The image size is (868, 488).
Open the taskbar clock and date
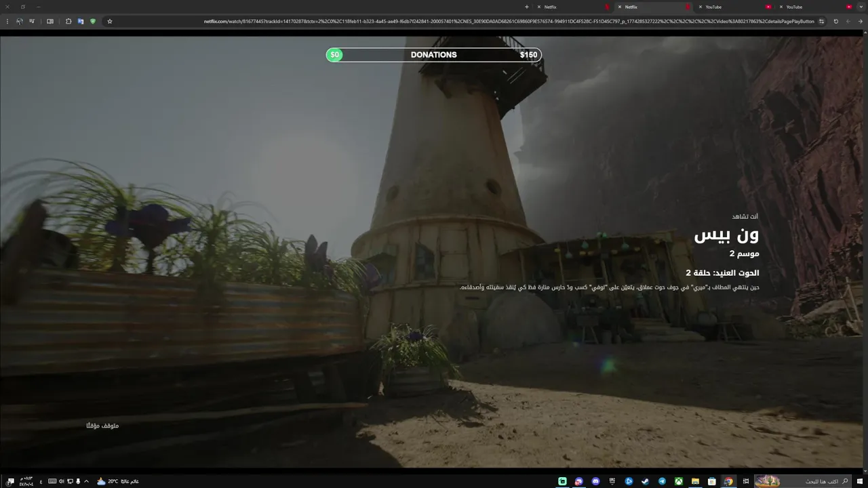(x=26, y=481)
